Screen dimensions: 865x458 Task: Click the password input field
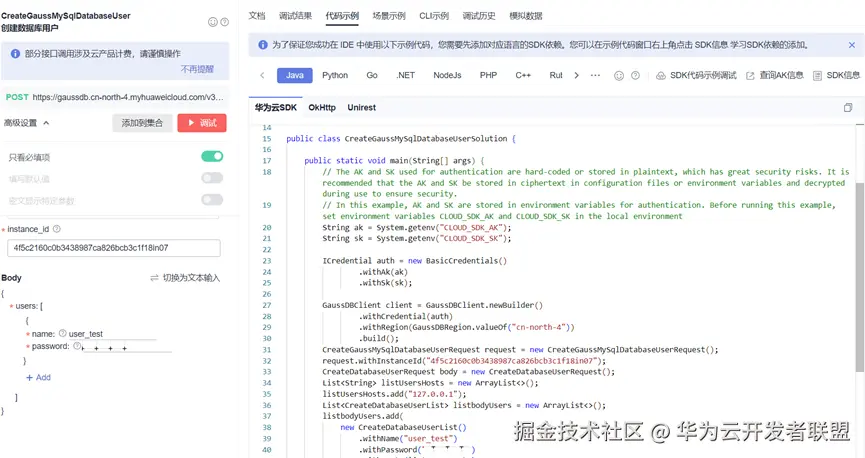click(x=127, y=347)
